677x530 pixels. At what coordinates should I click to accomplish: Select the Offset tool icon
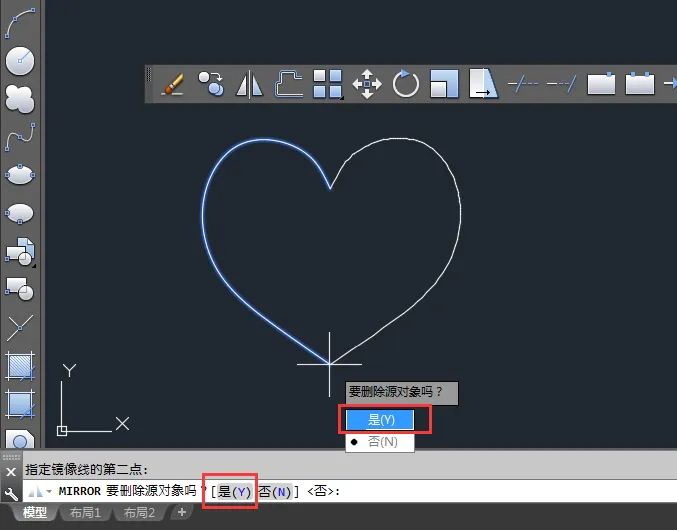click(288, 84)
